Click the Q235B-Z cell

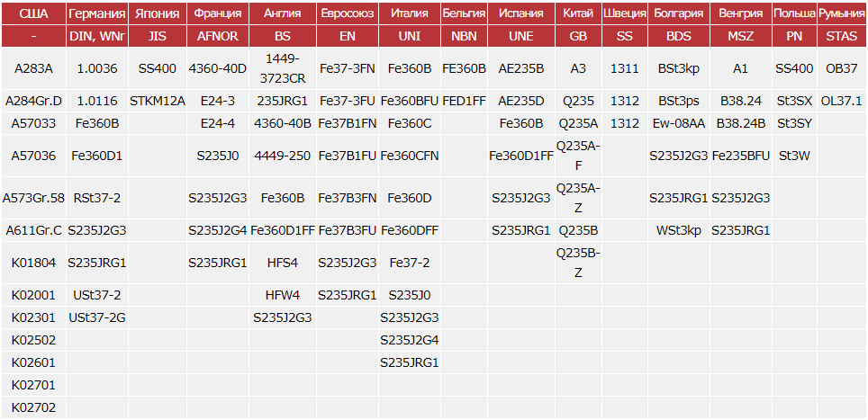click(577, 262)
